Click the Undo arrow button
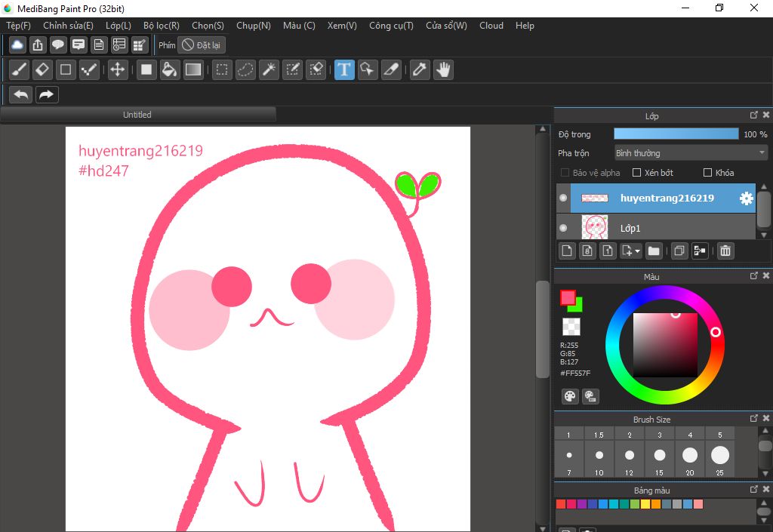Screen dimensions: 773x532 coord(21,94)
